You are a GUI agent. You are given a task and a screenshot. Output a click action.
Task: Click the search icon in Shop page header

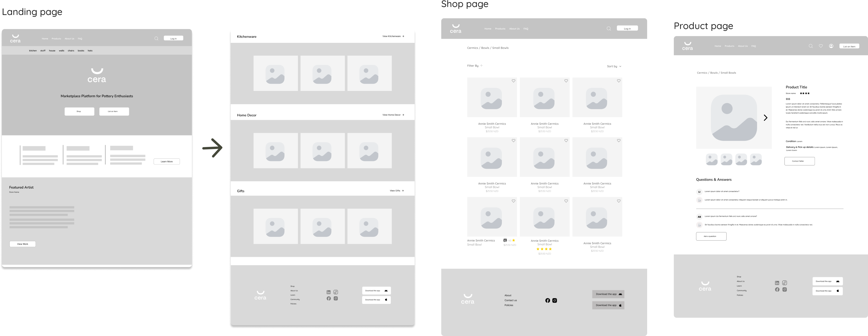(609, 29)
